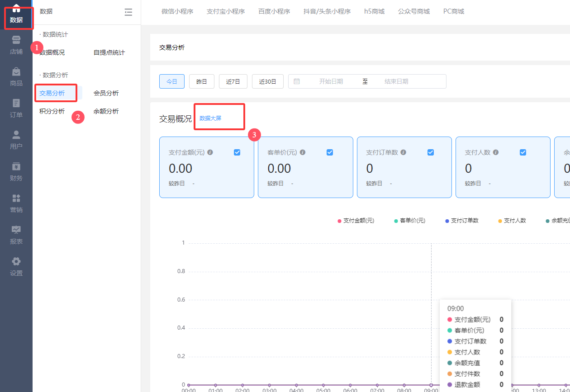Switch to h5商城 tab

tap(374, 11)
